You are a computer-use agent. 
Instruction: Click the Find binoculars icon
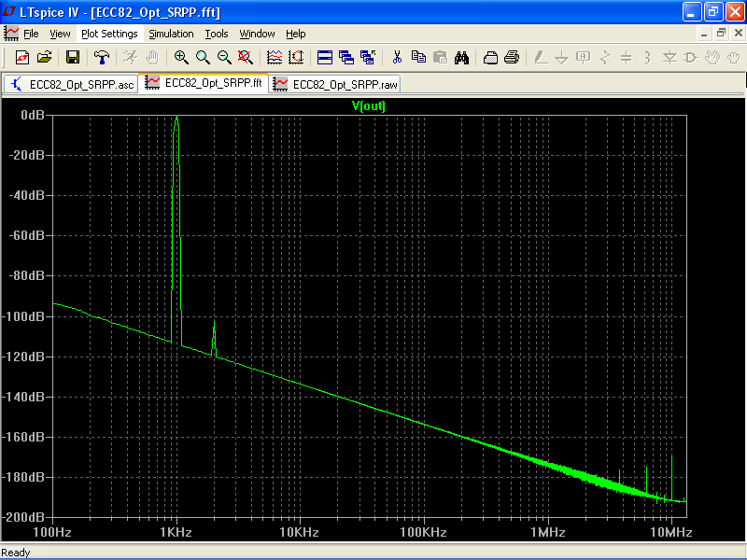coord(461,58)
